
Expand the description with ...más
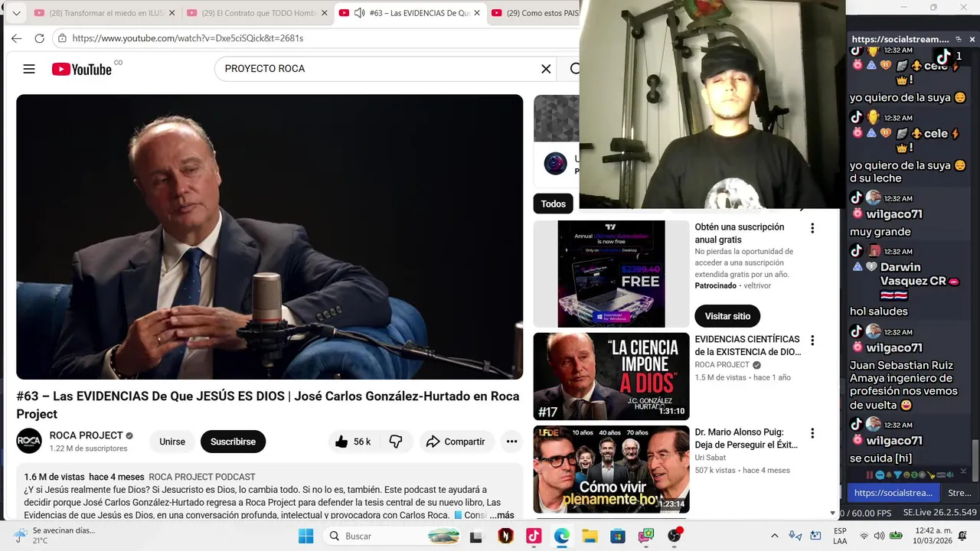pos(502,515)
